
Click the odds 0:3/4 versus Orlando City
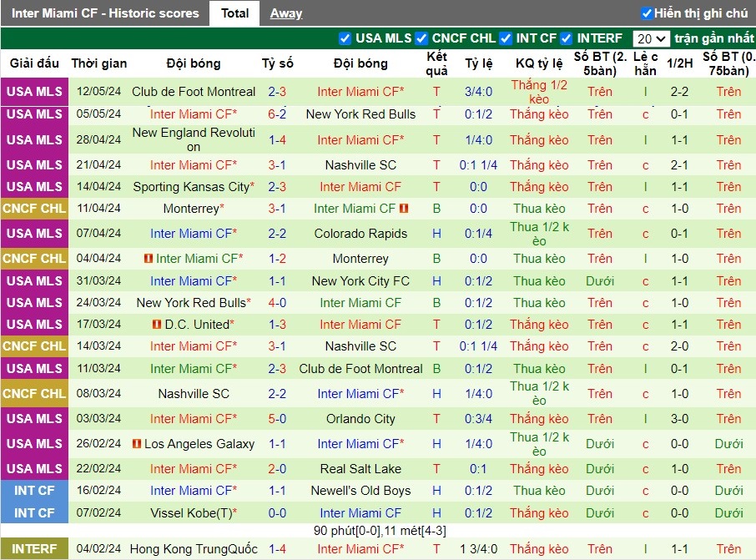[x=478, y=419]
